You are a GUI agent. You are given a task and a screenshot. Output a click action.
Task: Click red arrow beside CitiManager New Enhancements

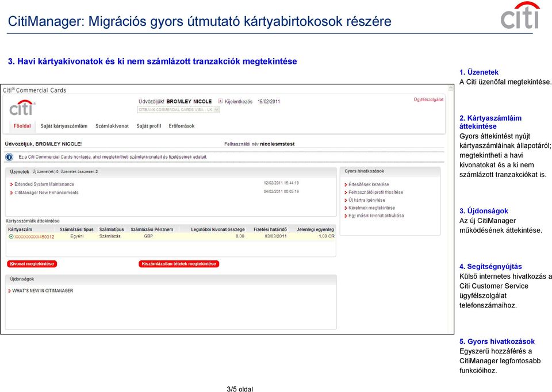(11, 193)
